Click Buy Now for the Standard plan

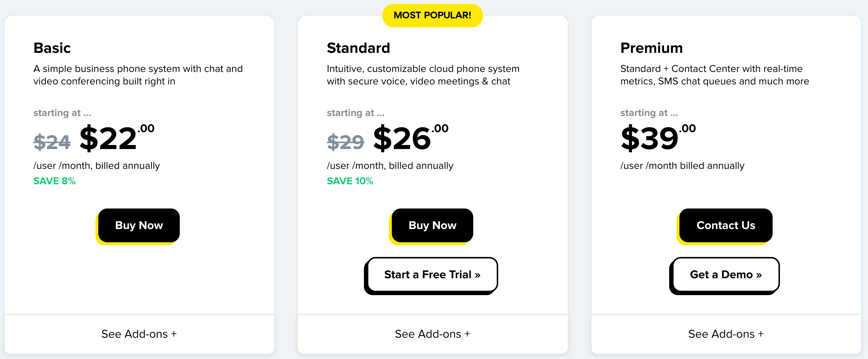tap(432, 225)
